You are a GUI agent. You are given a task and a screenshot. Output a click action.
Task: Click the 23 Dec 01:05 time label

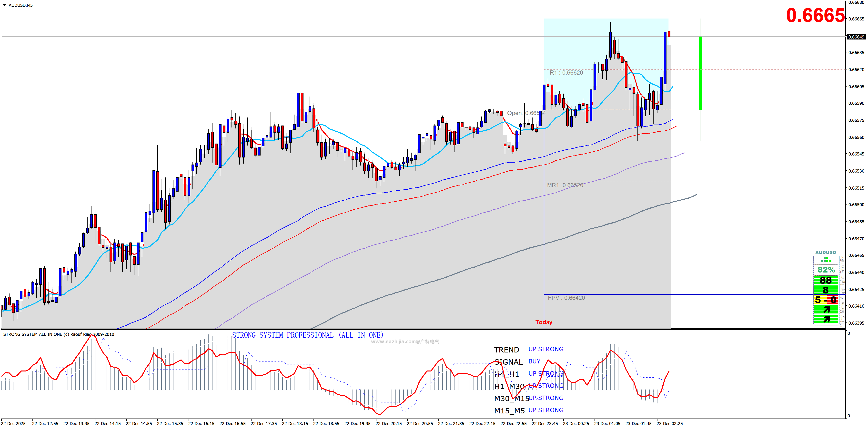(x=607, y=424)
